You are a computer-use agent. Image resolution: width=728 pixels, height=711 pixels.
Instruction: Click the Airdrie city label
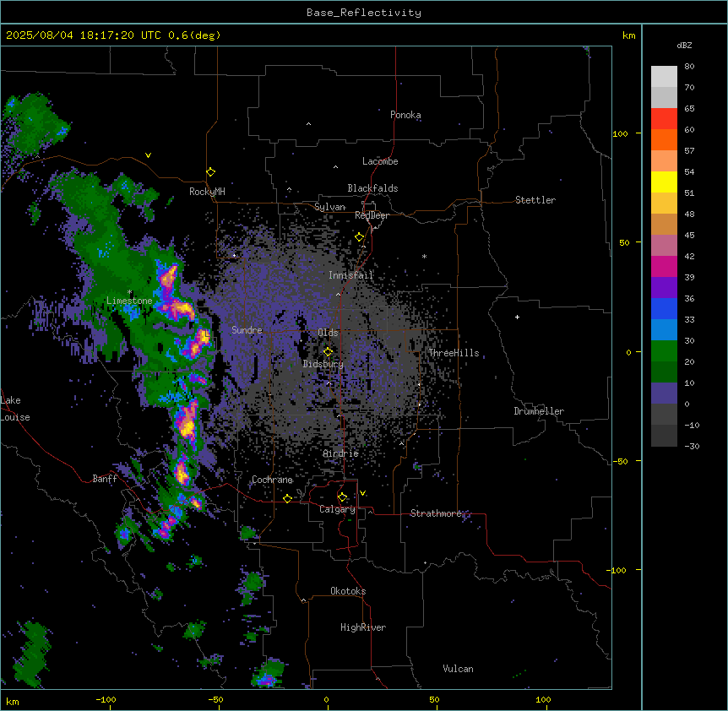click(340, 453)
